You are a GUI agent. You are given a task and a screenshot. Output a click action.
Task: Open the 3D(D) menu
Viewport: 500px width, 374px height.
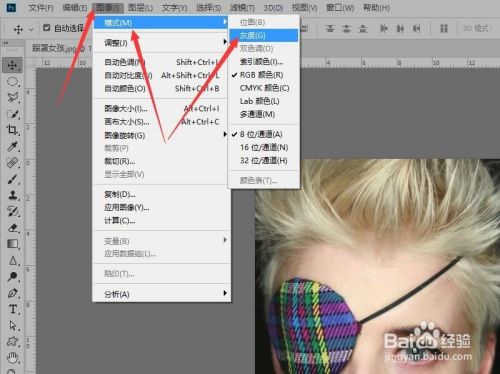pyautogui.click(x=273, y=7)
